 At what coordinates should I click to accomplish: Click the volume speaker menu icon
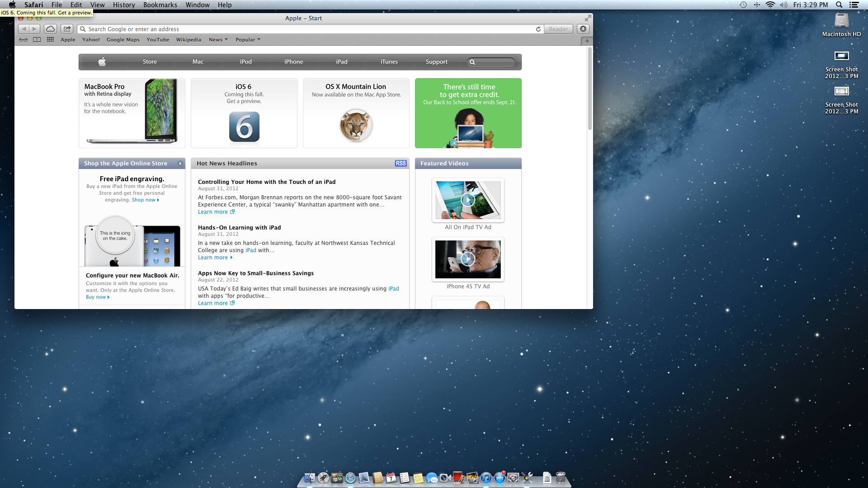tap(783, 5)
